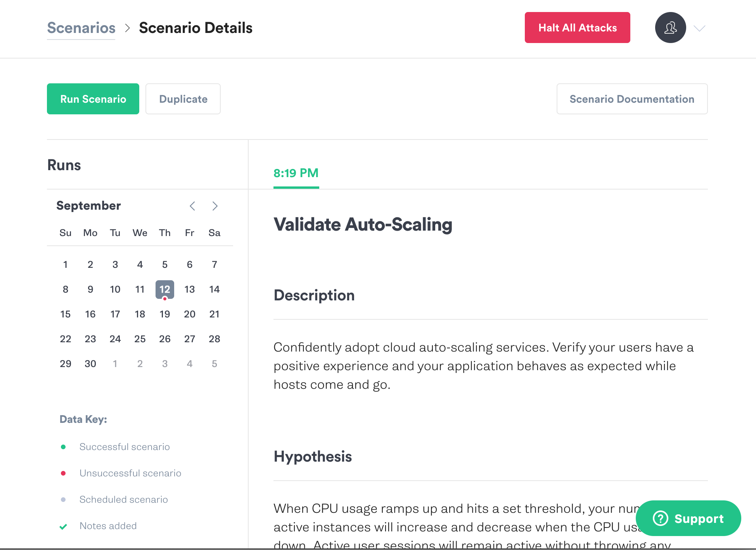The image size is (756, 550).
Task: Select the 8:19 PM run tab
Action: click(x=296, y=173)
